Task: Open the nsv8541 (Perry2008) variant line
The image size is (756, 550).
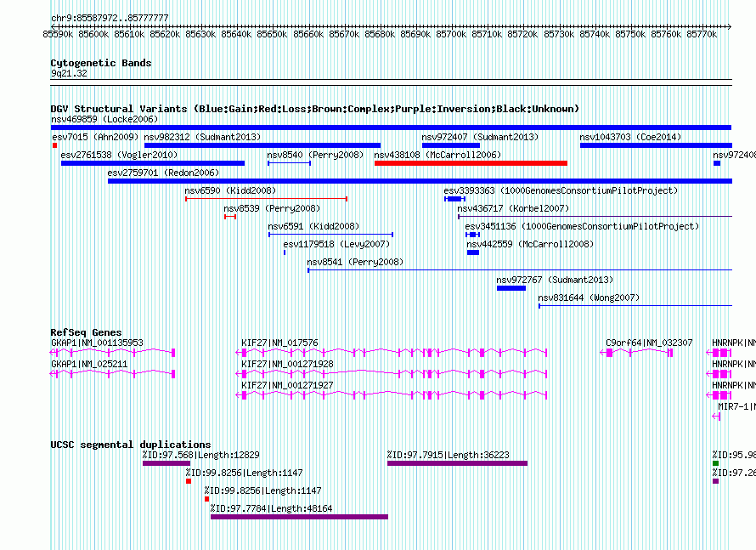Action: point(520,270)
